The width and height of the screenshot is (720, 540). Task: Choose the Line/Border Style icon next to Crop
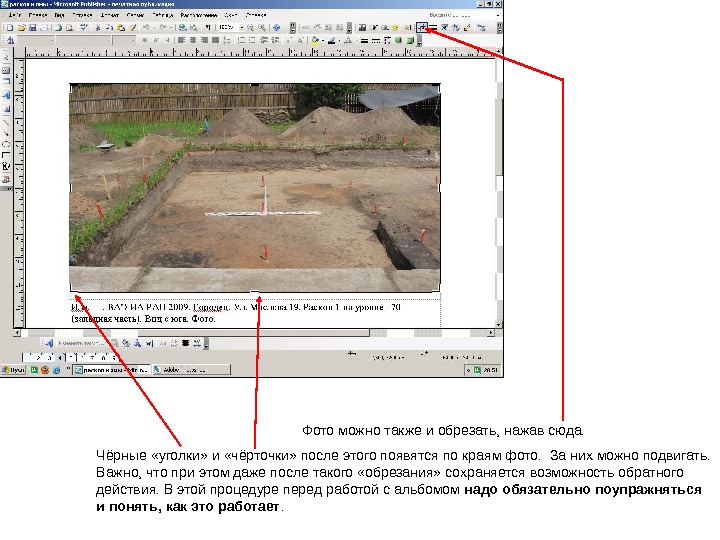point(434,28)
